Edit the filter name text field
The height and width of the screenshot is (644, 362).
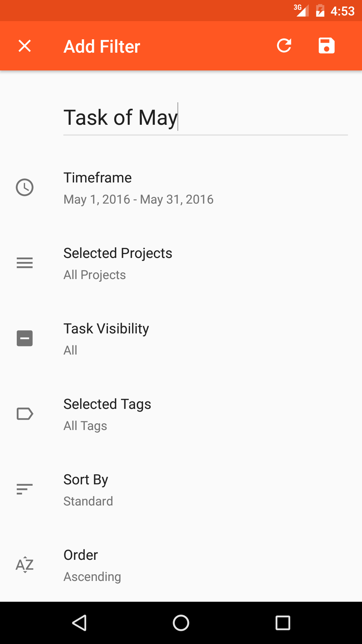pyautogui.click(x=205, y=118)
